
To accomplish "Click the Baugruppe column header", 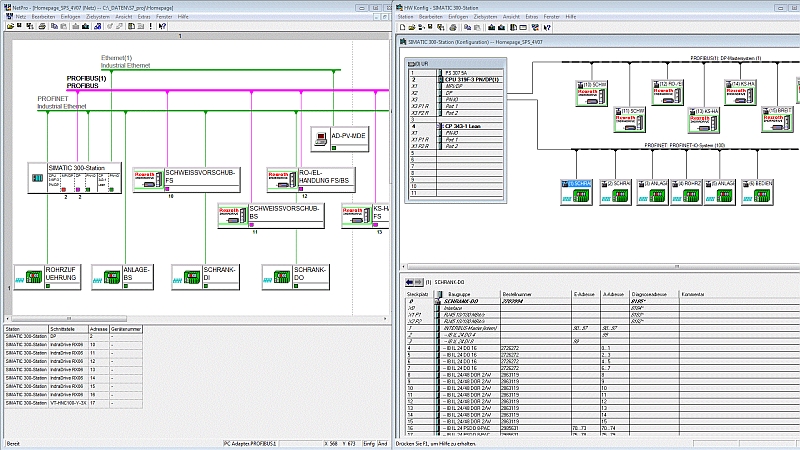I will (460, 294).
